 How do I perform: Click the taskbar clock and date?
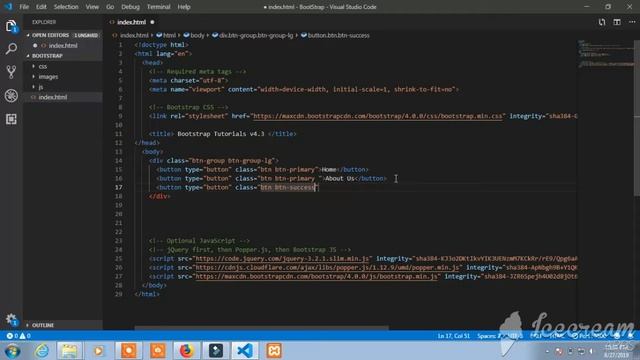coord(616,351)
